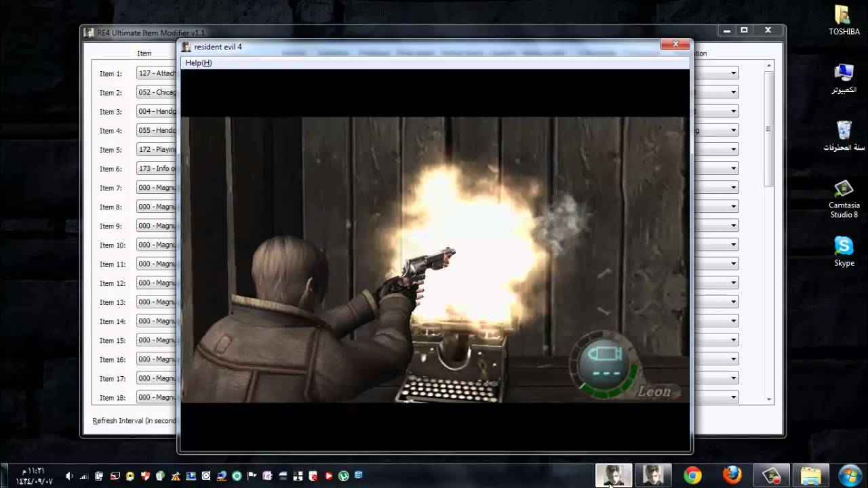The height and width of the screenshot is (488, 868).
Task: Select the Recycle Bin سلة المحذوفات icon
Action: (x=844, y=136)
